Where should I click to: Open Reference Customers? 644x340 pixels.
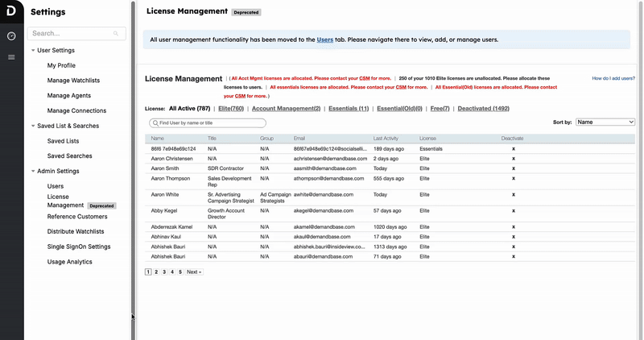[x=77, y=217]
